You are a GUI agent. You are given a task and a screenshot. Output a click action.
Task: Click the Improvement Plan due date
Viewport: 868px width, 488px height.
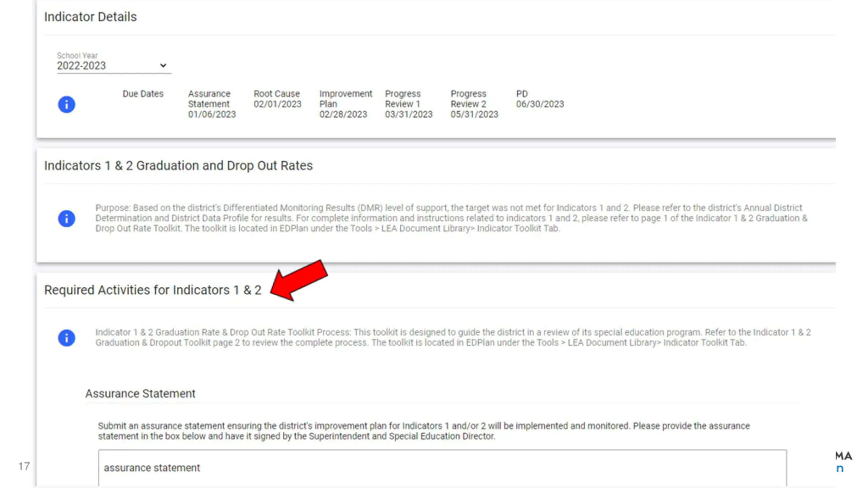click(x=343, y=115)
